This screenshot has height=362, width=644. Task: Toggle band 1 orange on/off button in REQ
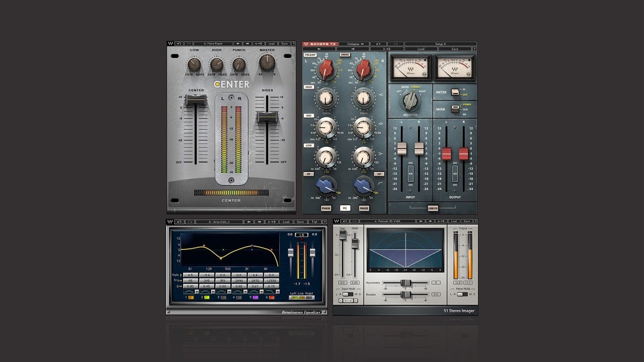click(x=191, y=298)
